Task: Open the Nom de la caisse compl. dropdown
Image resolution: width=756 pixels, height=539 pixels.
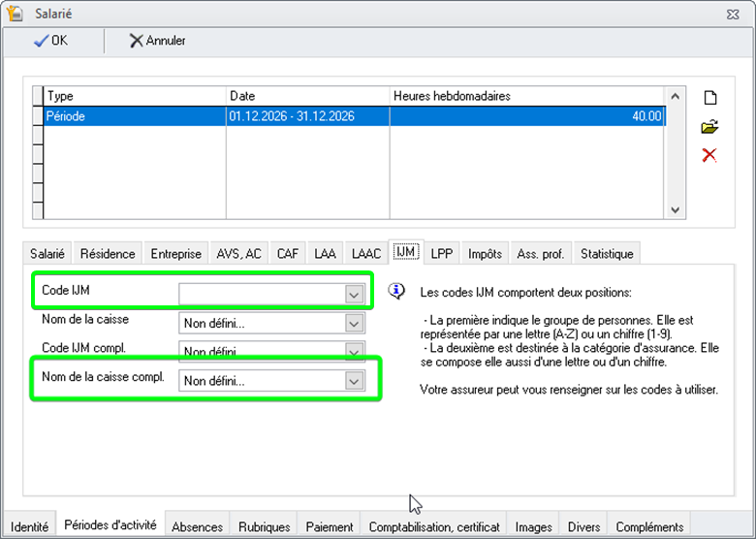Action: click(x=354, y=380)
